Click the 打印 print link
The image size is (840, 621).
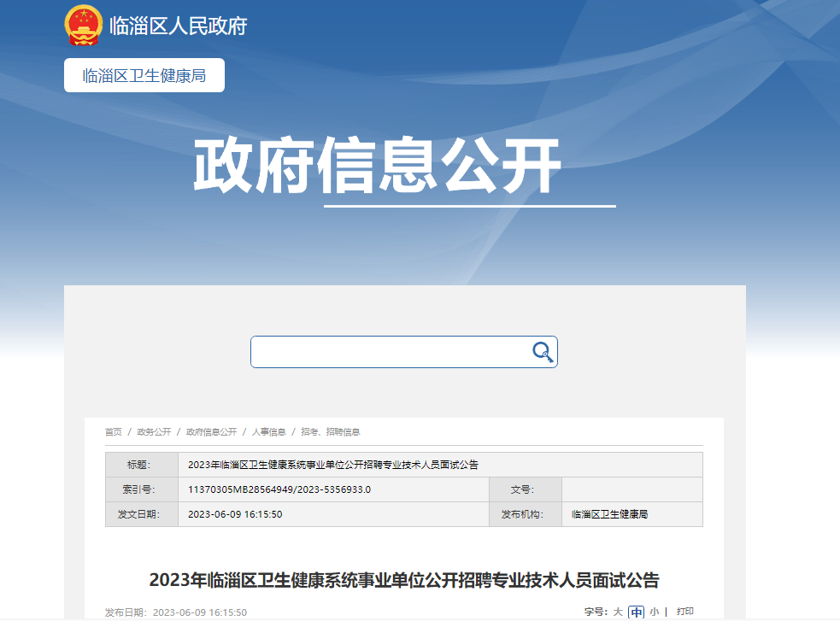(684, 612)
